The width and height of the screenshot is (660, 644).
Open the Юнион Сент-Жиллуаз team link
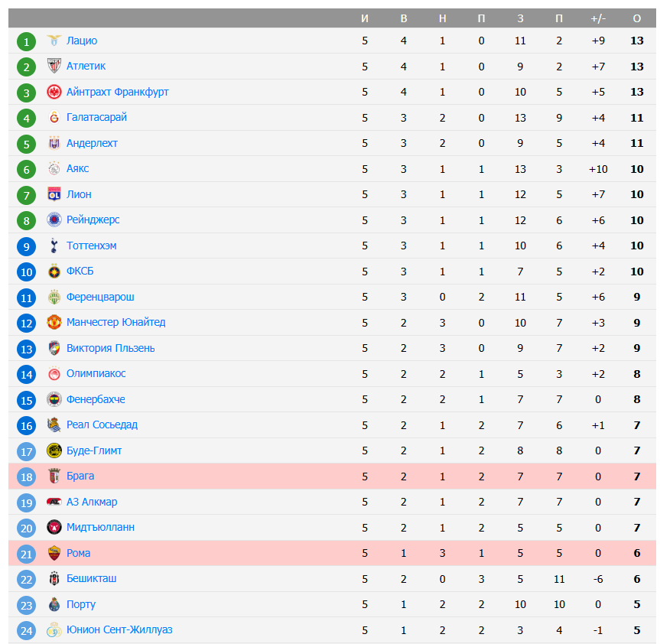click(x=119, y=629)
